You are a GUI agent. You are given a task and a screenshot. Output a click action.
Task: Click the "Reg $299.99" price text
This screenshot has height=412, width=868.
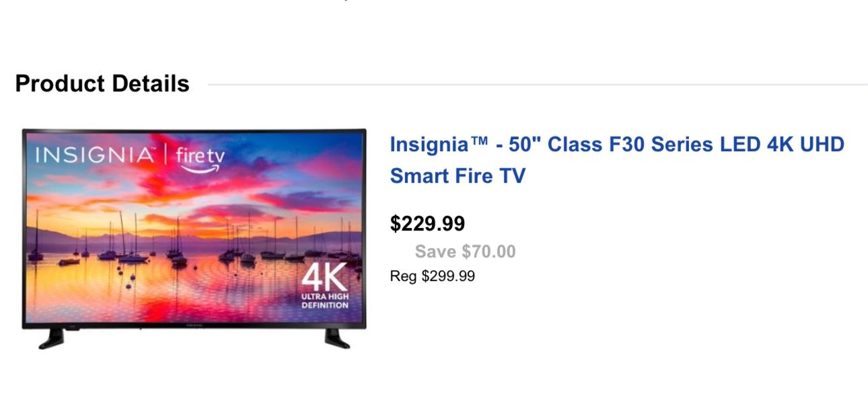[433, 275]
